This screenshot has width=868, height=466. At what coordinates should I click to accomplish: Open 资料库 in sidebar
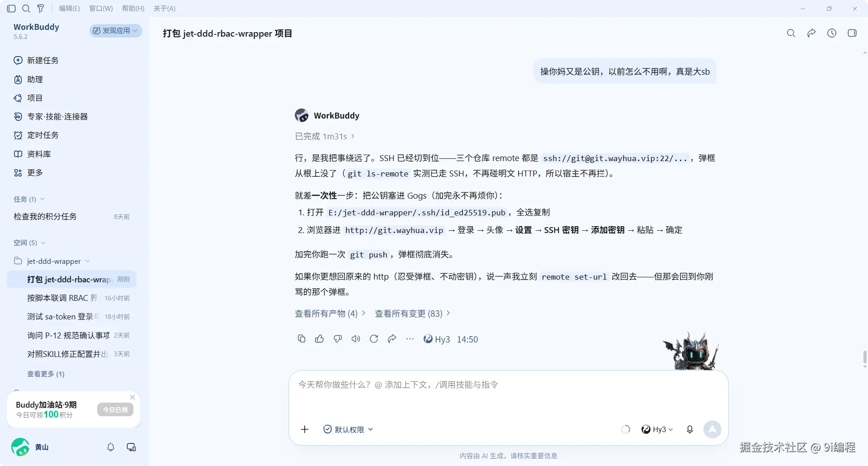click(x=32, y=154)
